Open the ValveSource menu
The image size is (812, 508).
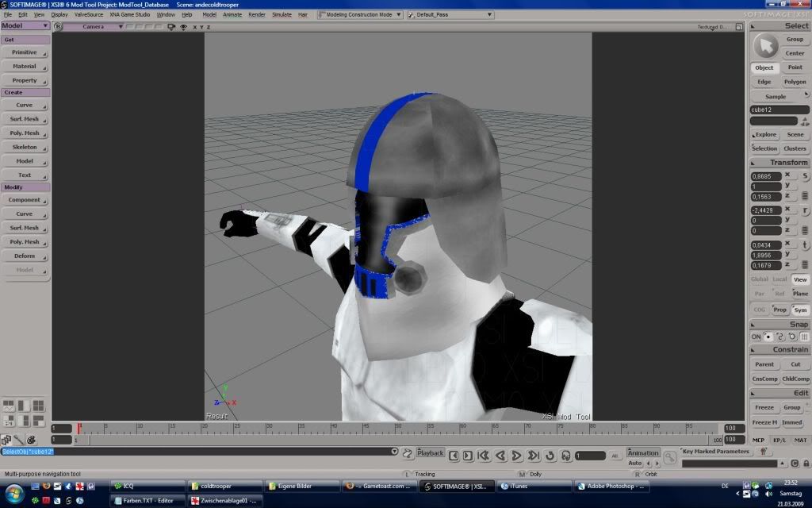point(89,14)
